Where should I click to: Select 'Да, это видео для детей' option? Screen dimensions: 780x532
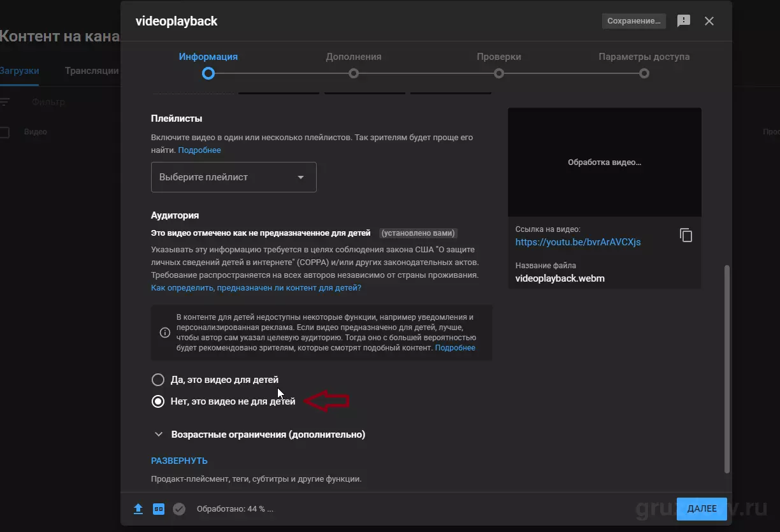pos(158,380)
